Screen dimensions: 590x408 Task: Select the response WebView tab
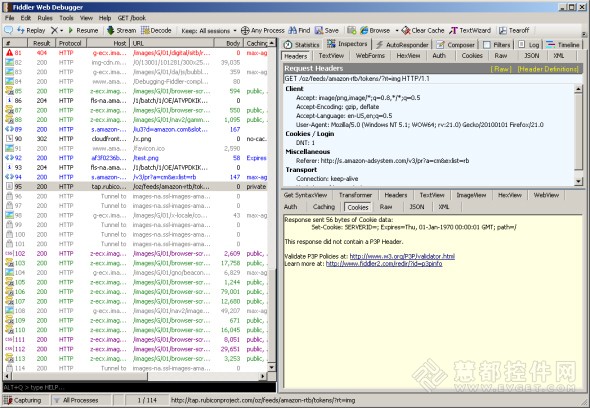pyautogui.click(x=546, y=195)
